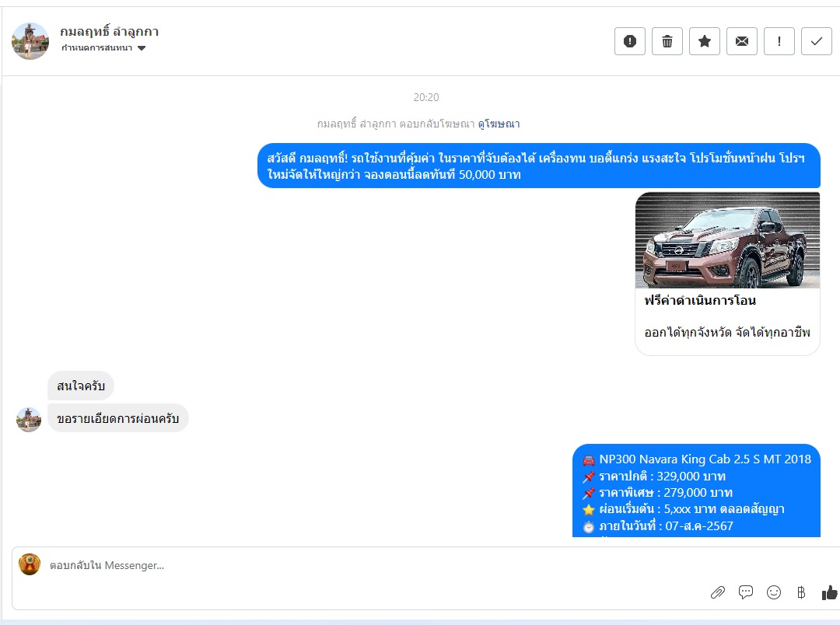Open saved replies speech bubble icon

(746, 592)
